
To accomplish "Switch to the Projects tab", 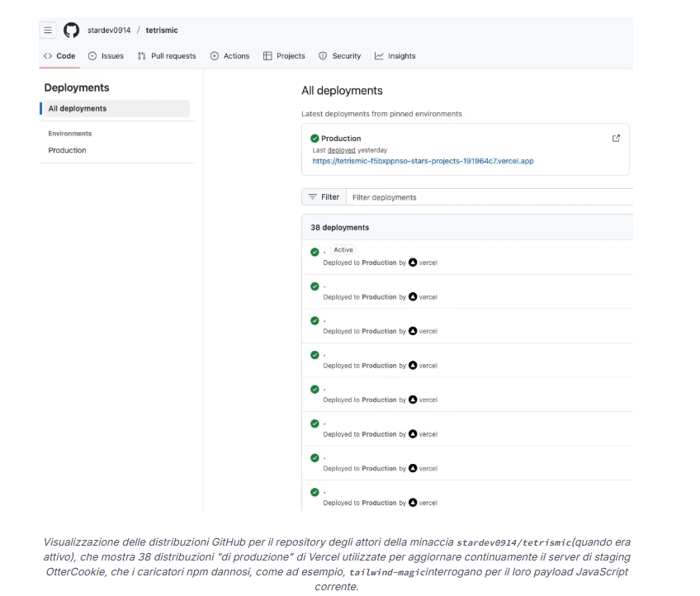I will [284, 56].
